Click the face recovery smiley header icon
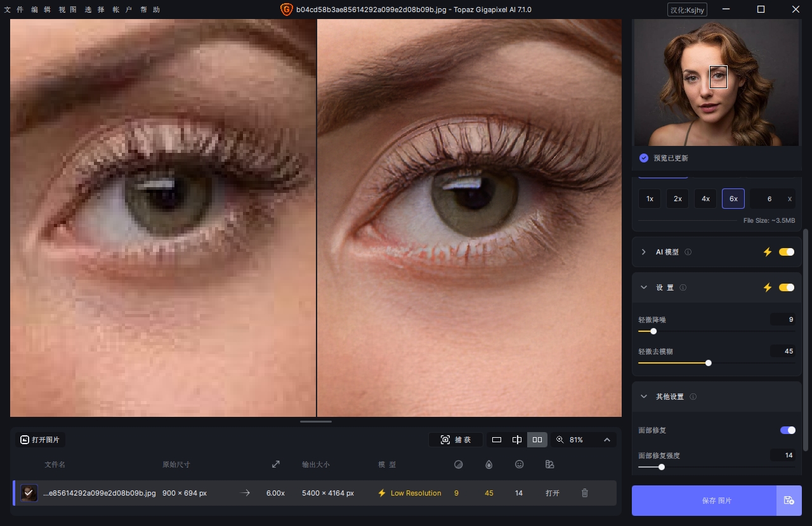812x526 pixels. (519, 464)
